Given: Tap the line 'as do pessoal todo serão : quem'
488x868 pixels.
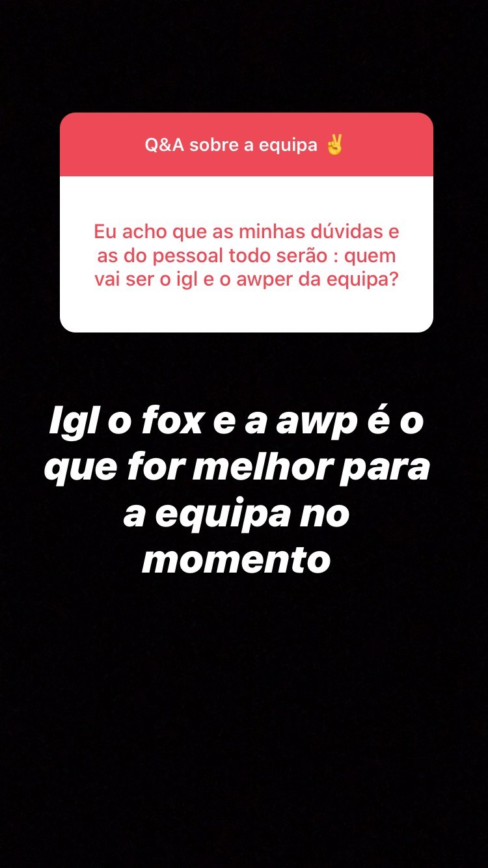Looking at the screenshot, I should tap(247, 256).
